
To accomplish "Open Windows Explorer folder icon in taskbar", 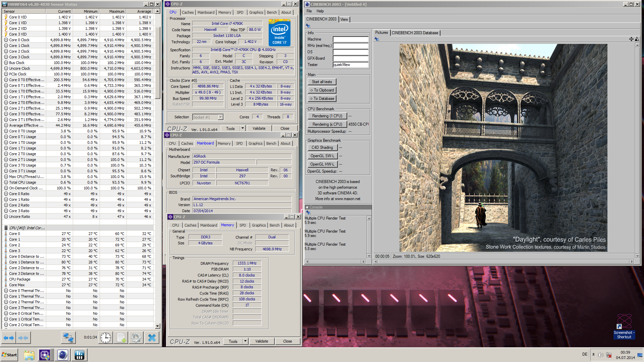I will click(x=29, y=355).
